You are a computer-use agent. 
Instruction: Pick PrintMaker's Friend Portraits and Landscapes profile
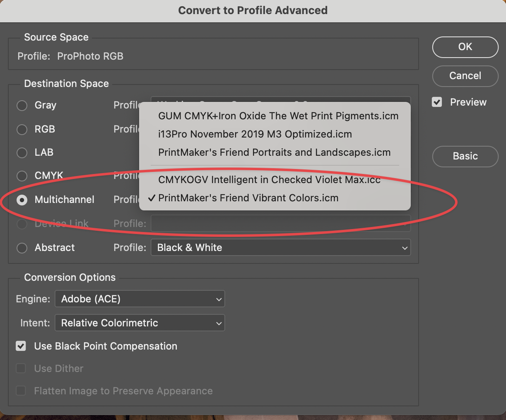[275, 152]
